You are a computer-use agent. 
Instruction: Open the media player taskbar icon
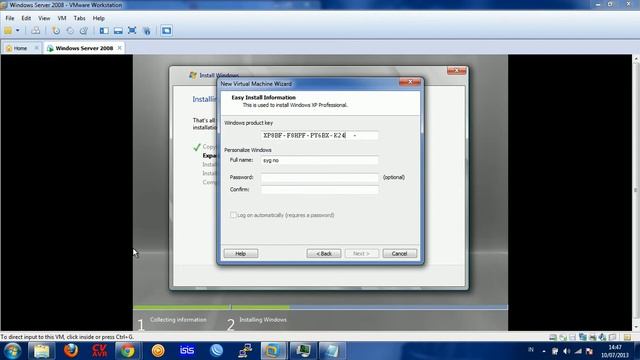(158, 351)
